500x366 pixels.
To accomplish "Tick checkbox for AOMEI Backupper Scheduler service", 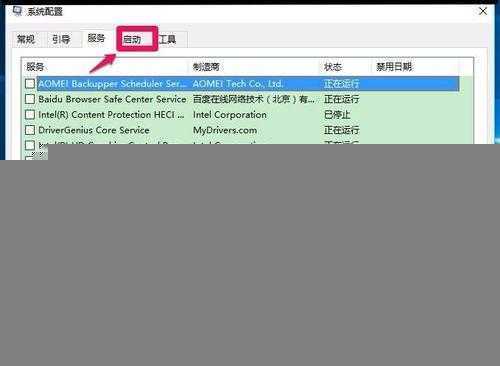I will point(30,84).
